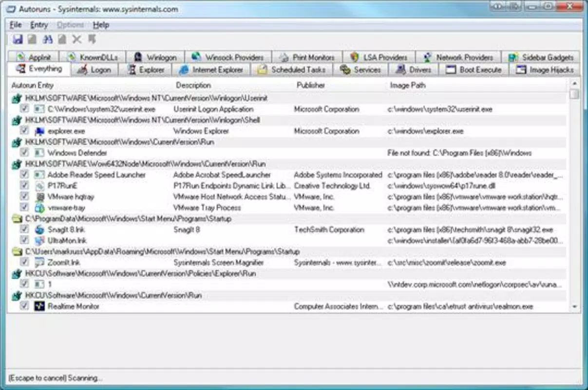Click folder icon of ProgramData Startup row
588x390 pixels.
(18, 219)
